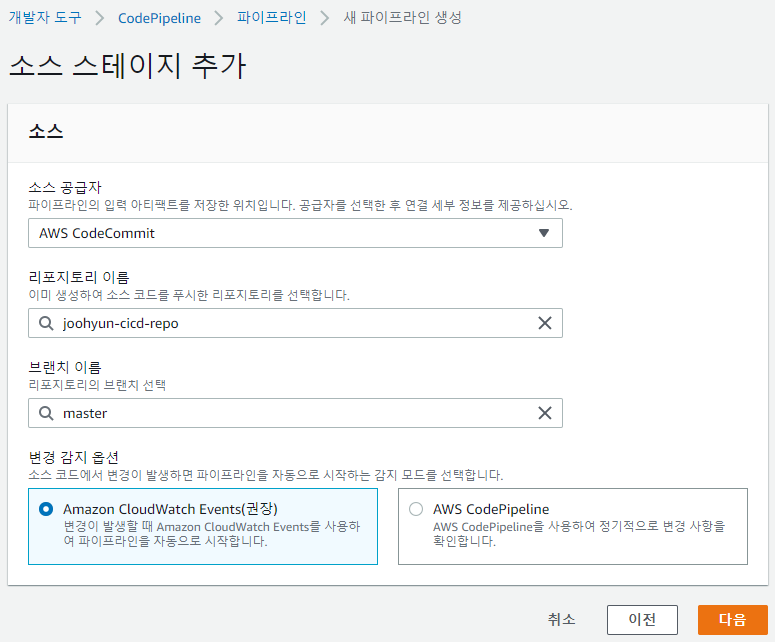Image resolution: width=775 pixels, height=642 pixels.
Task: Click the joohyun-cicd-repo repository name field
Action: click(295, 323)
